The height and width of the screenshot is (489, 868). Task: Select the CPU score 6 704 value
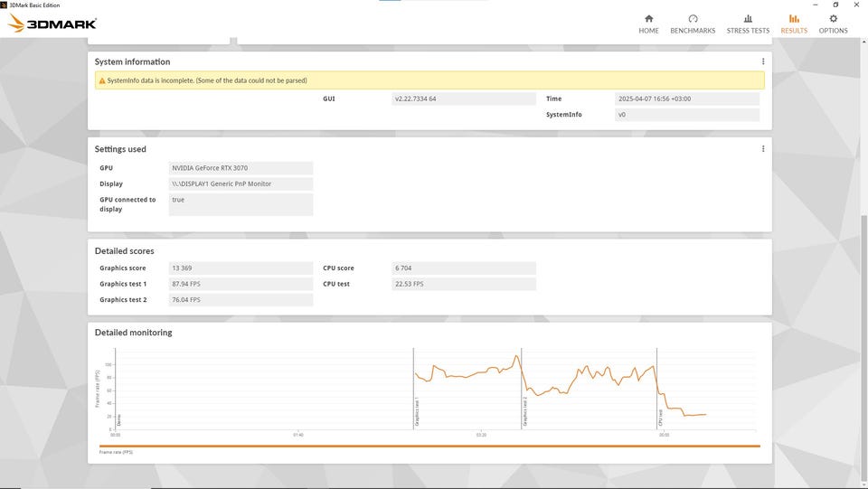click(x=463, y=268)
